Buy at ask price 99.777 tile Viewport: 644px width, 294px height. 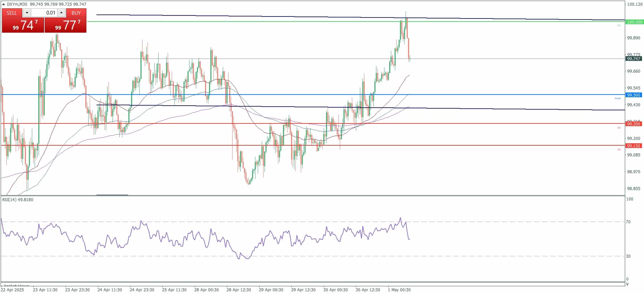[66, 25]
